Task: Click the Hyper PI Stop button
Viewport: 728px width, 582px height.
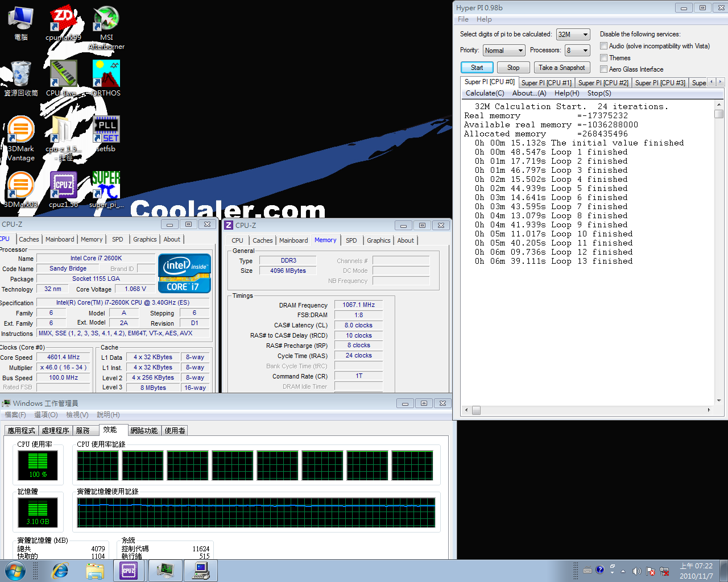Action: tap(513, 68)
